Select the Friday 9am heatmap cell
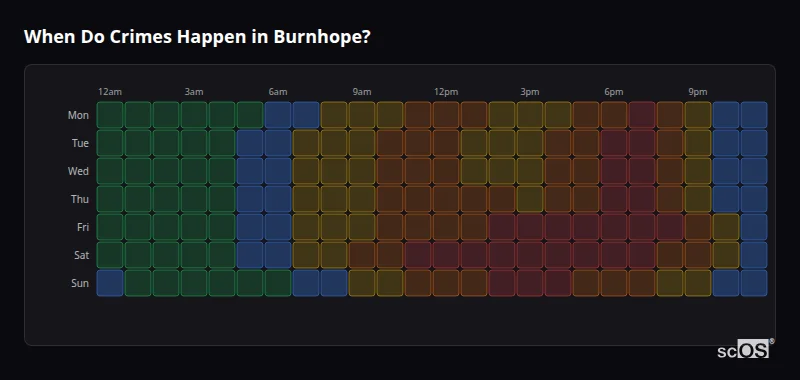The image size is (800, 380). click(x=362, y=227)
